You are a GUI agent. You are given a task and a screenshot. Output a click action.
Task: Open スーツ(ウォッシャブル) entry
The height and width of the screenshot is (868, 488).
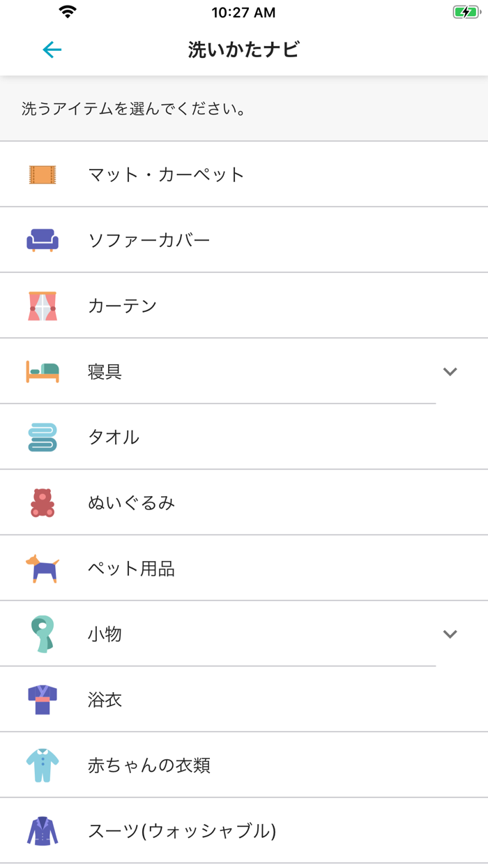pyautogui.click(x=182, y=831)
